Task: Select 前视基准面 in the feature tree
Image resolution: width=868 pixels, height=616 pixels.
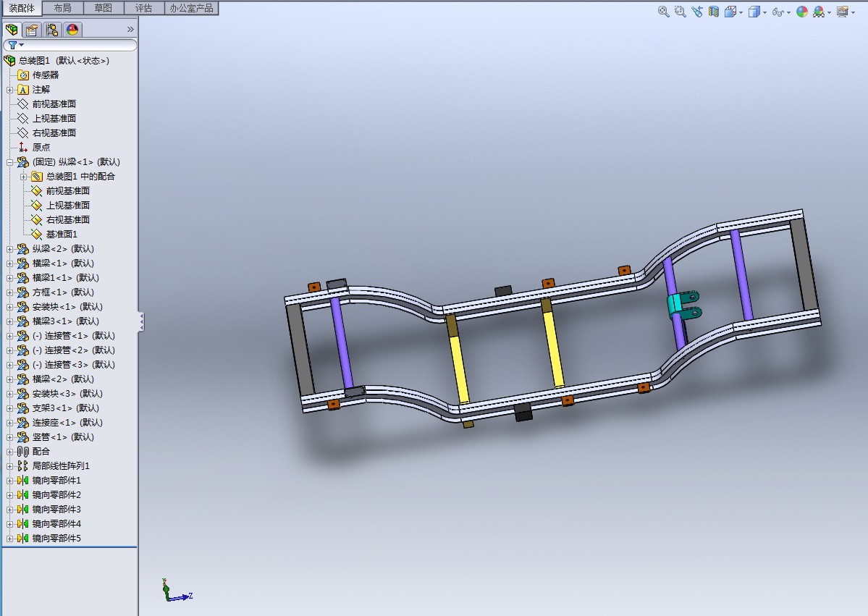Action: pos(54,104)
